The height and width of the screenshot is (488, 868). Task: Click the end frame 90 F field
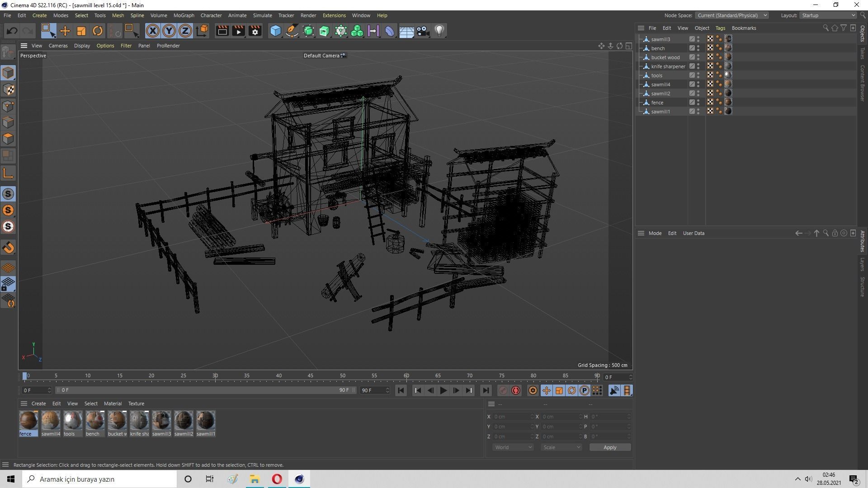pos(374,390)
